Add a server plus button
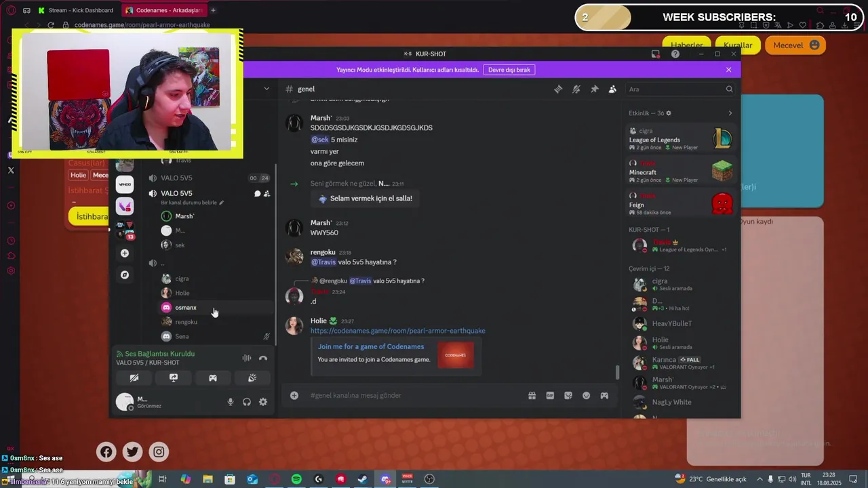Screen dimensions: 868x488 pos(125,253)
